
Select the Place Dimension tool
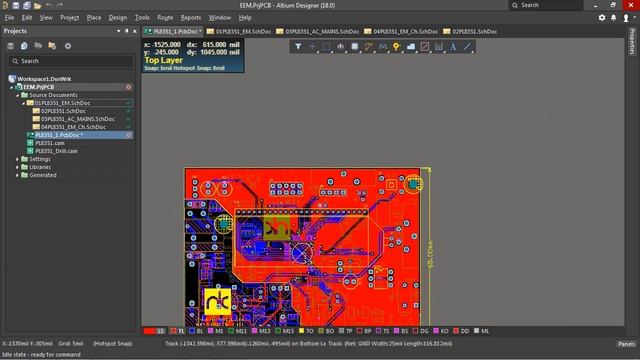click(439, 47)
